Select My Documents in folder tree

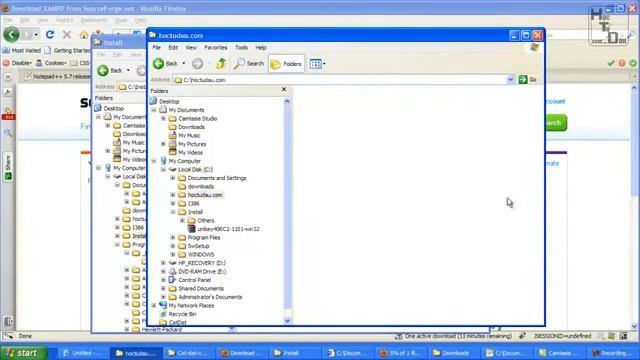coord(186,110)
